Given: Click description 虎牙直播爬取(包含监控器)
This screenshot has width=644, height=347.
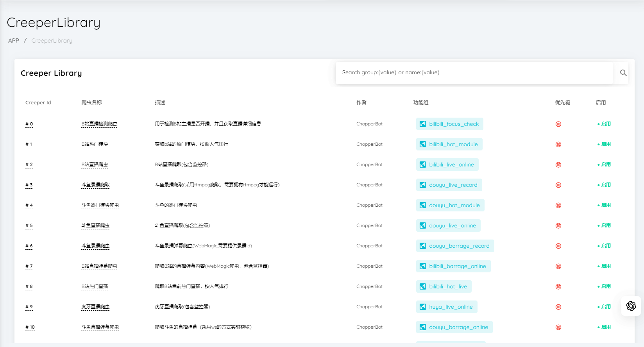Looking at the screenshot, I should (x=182, y=307).
